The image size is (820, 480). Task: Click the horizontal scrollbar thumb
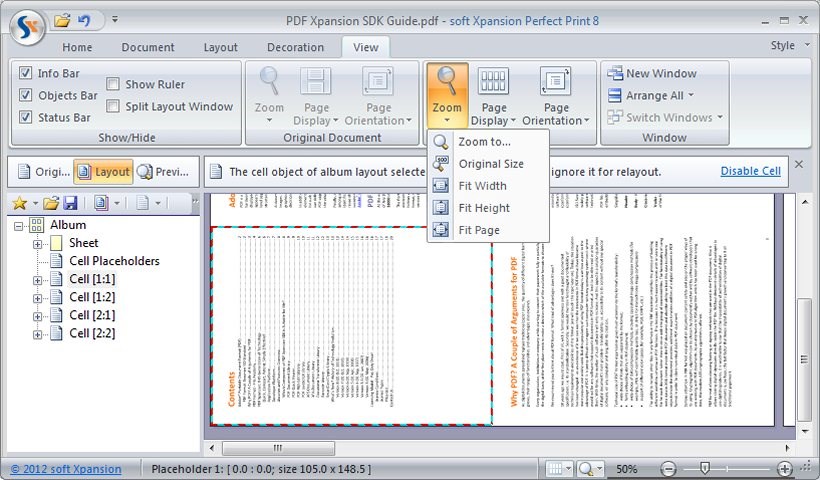click(x=278, y=448)
